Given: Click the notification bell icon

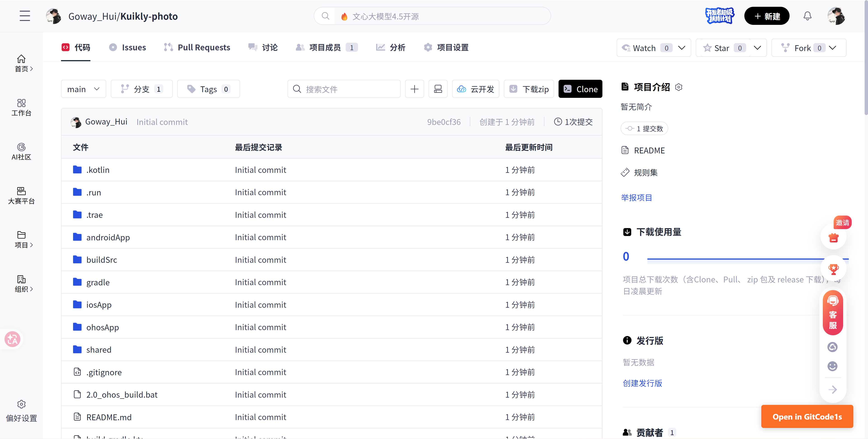Looking at the screenshot, I should point(807,16).
